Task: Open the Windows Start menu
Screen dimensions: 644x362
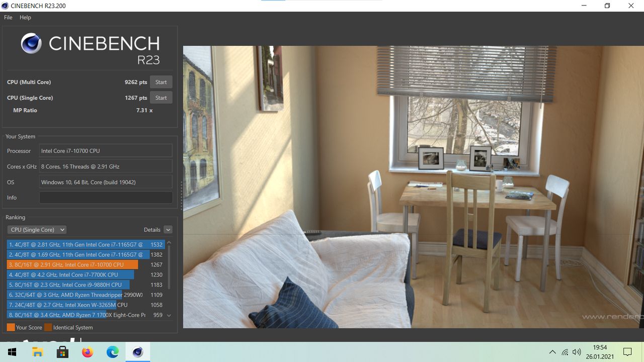Action: 12,352
